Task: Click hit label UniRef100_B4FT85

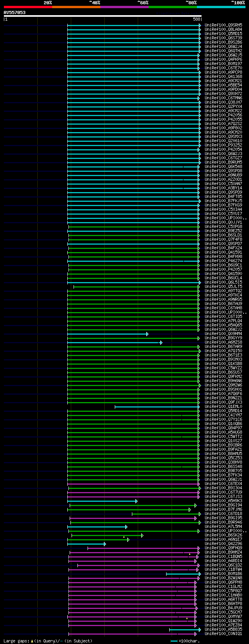Action: coord(223,196)
